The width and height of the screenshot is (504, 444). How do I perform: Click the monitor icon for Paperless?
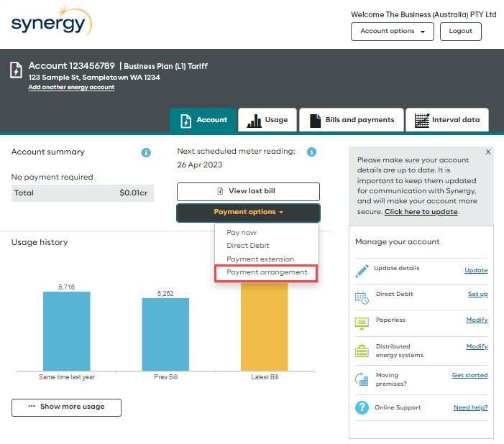pyautogui.click(x=362, y=323)
